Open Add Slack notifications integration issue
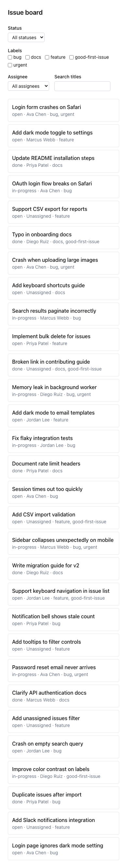This screenshot has width=127, height=868. click(x=63, y=823)
